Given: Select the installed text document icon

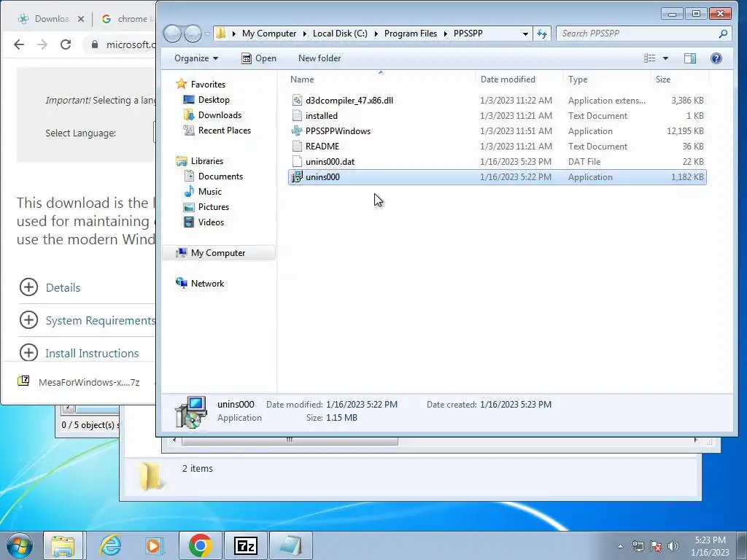Looking at the screenshot, I should point(297,116).
